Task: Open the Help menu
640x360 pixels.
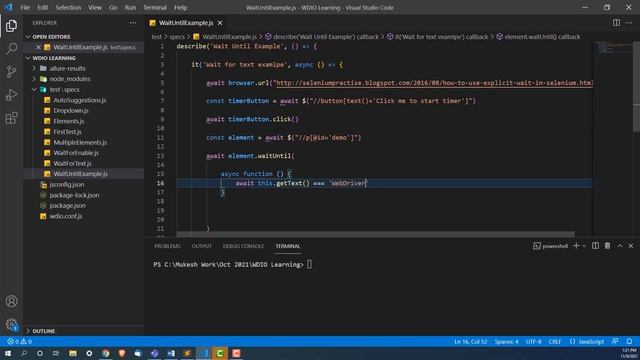Action: (180, 7)
